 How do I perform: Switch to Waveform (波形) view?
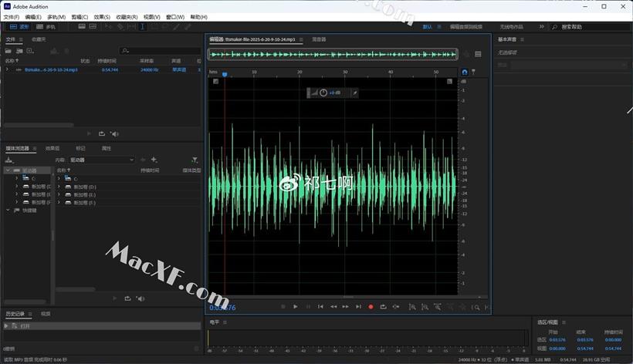(19, 26)
